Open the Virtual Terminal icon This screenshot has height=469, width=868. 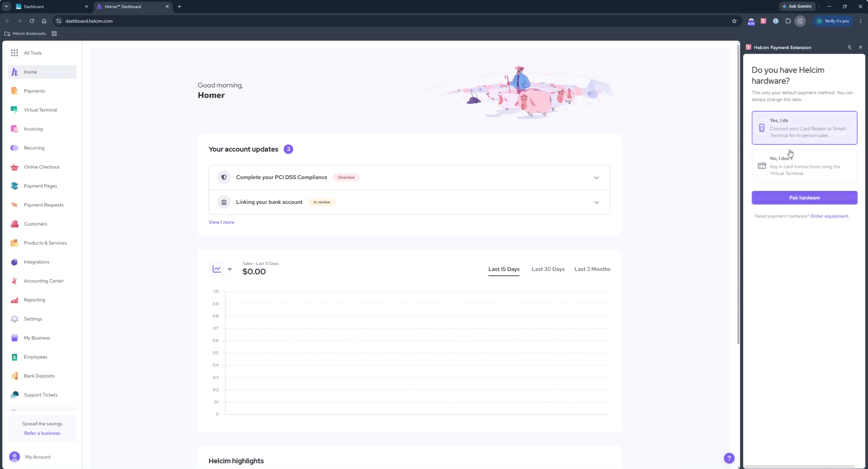[14, 110]
